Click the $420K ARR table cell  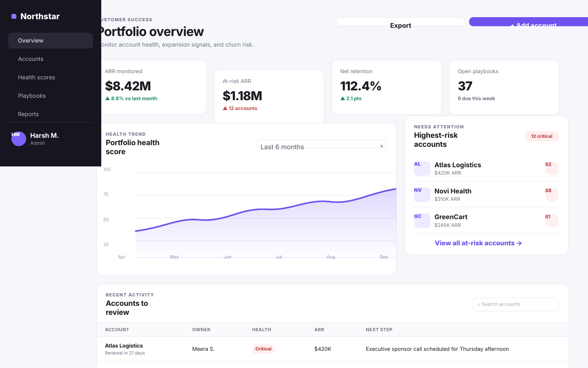point(323,349)
